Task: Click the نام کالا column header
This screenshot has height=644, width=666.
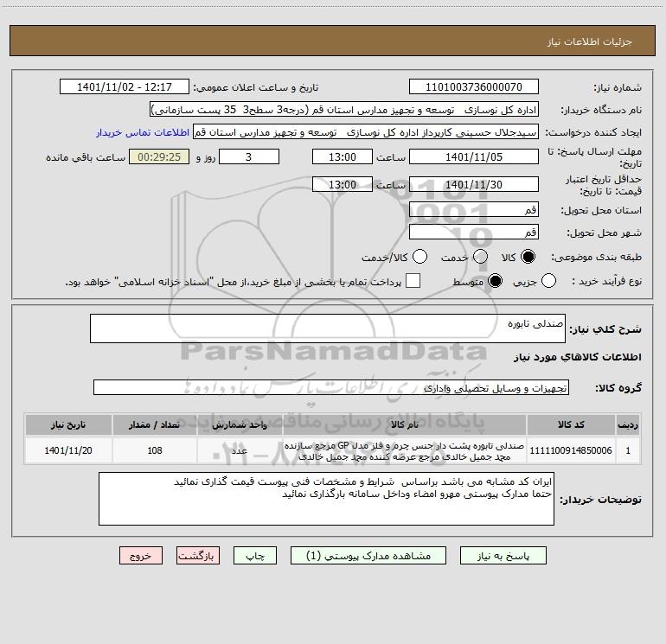Action: coord(405,425)
